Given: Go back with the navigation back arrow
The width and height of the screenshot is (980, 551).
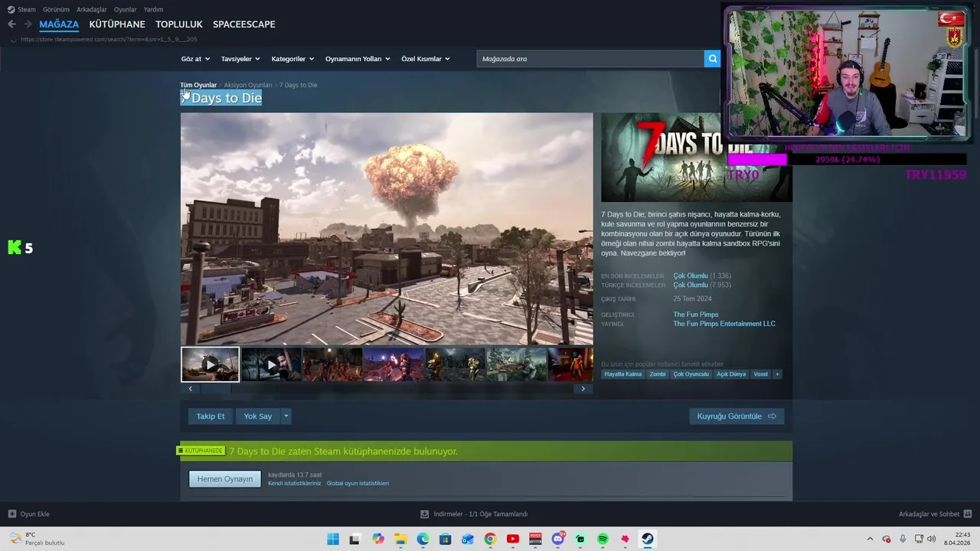Looking at the screenshot, I should point(11,24).
